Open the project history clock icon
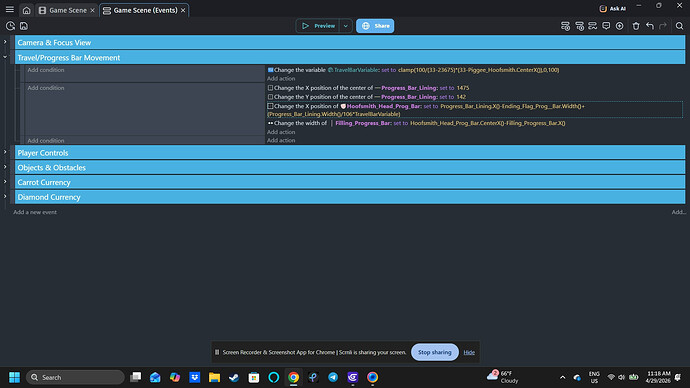Viewport: 690px width, 388px height. pyautogui.click(x=10, y=26)
